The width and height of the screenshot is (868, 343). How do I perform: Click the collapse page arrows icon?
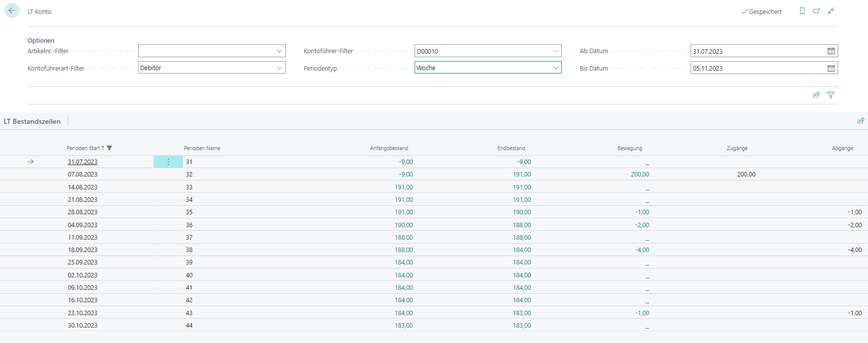(831, 11)
